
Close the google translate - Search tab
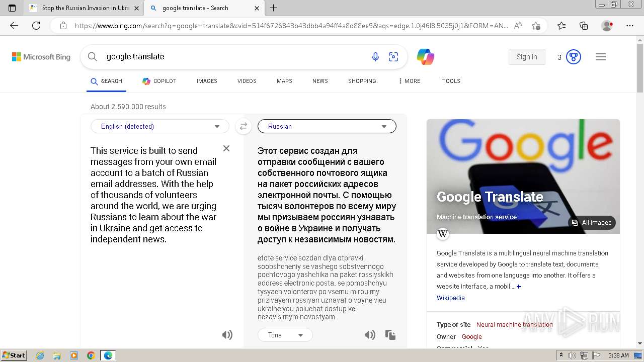click(x=257, y=8)
